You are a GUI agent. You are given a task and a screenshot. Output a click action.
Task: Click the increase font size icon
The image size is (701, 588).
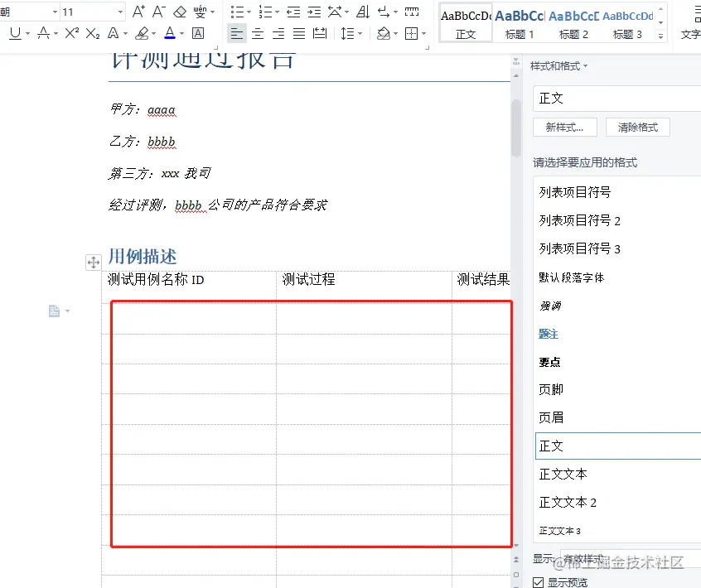138,12
